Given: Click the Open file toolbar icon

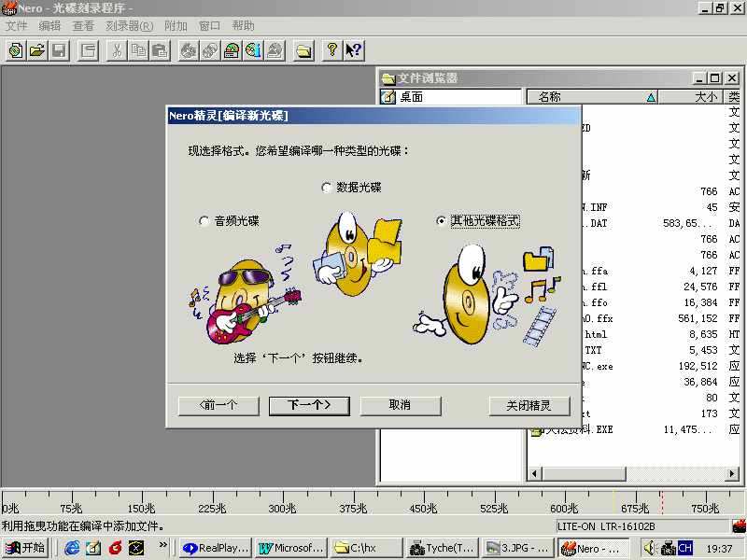Looking at the screenshot, I should 37,50.
